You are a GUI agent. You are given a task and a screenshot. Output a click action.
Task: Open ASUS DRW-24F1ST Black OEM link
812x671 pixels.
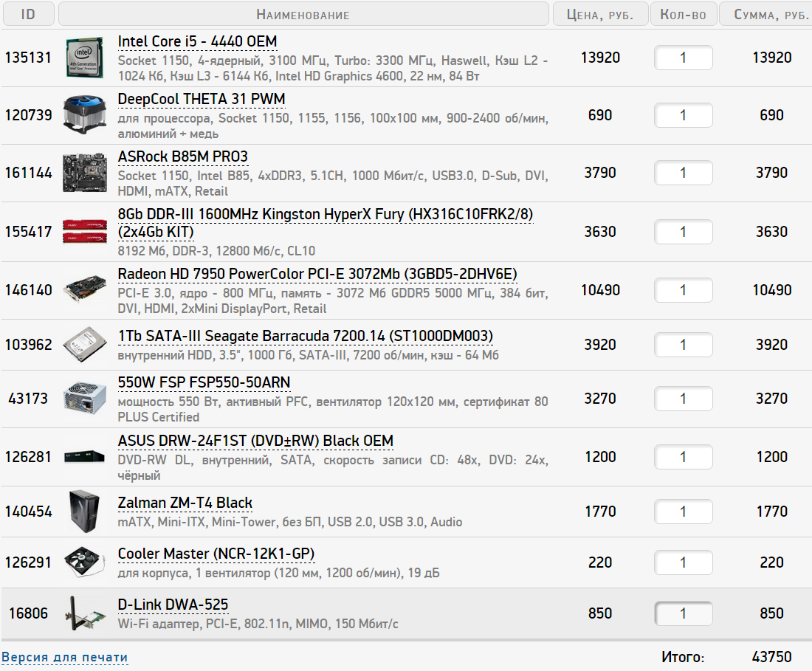click(x=255, y=441)
